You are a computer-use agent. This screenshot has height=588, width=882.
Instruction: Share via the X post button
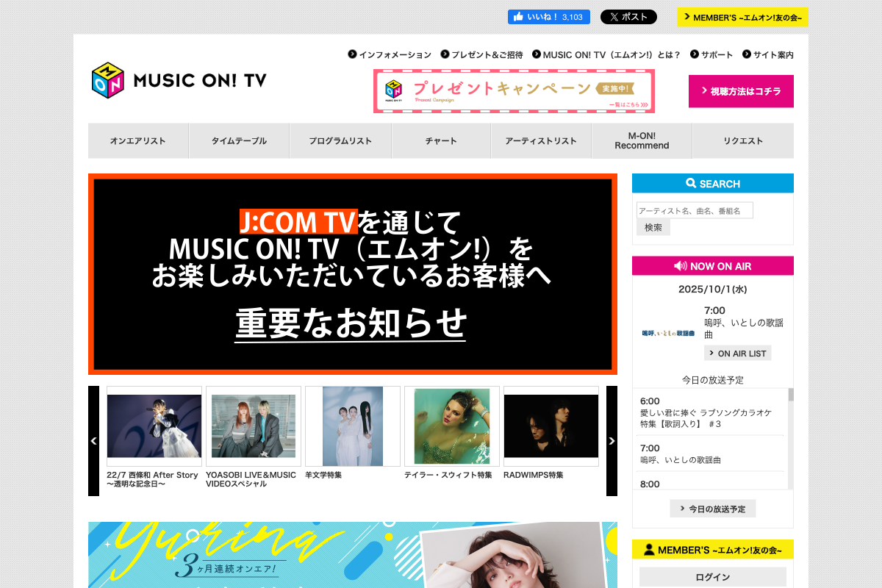pyautogui.click(x=628, y=17)
